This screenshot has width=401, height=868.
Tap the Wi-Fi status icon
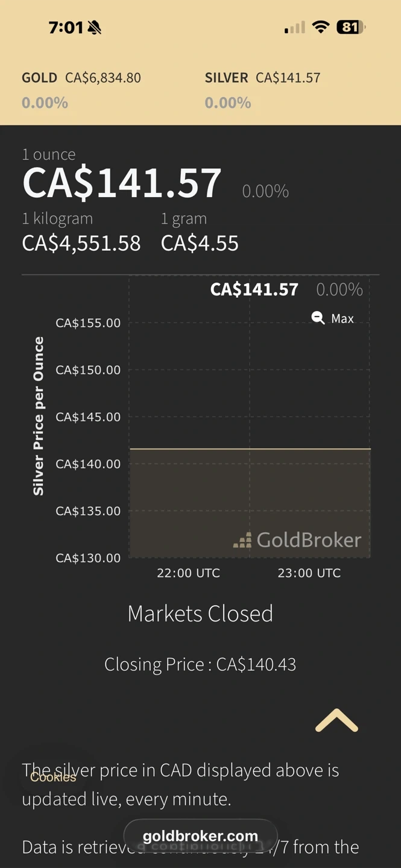pyautogui.click(x=321, y=27)
